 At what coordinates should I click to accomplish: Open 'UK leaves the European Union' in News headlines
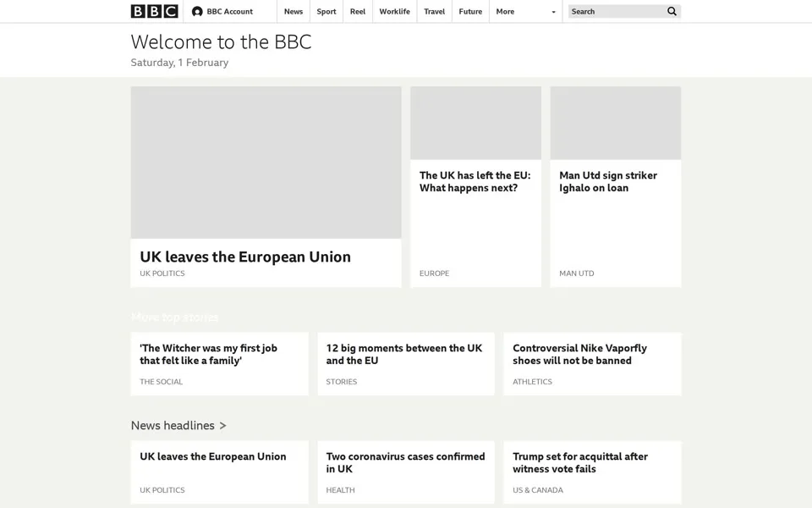pos(213,456)
